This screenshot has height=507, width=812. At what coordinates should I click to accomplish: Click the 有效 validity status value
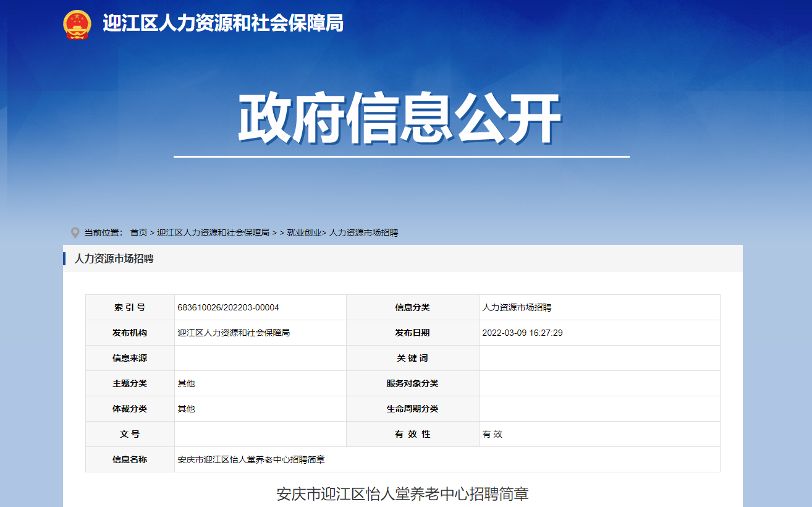point(493,434)
